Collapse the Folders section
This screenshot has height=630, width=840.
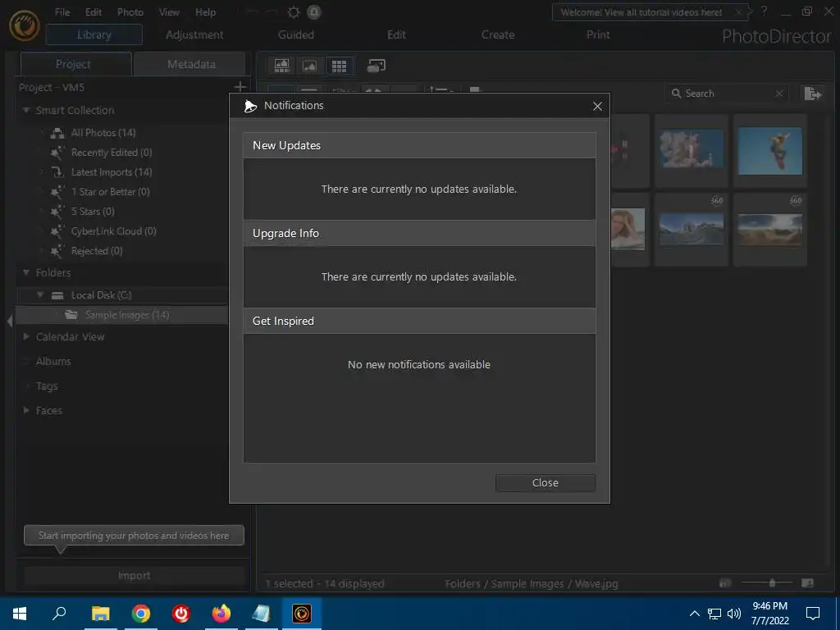[25, 272]
